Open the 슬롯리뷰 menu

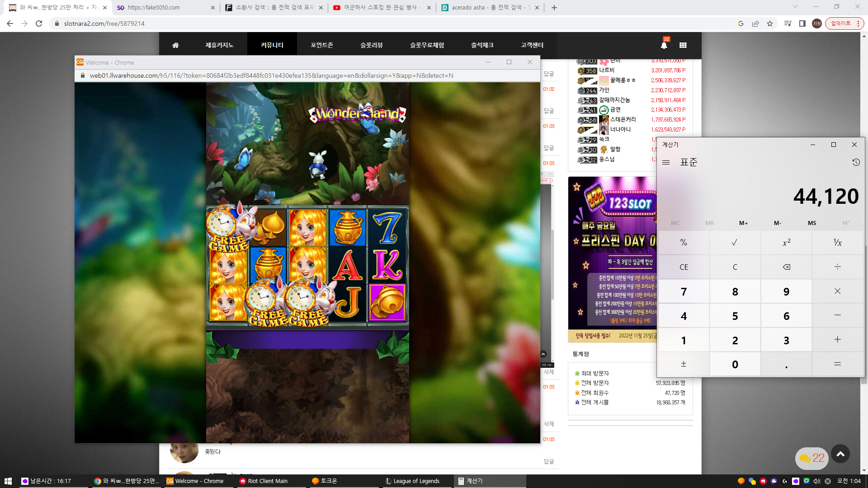[x=372, y=45]
